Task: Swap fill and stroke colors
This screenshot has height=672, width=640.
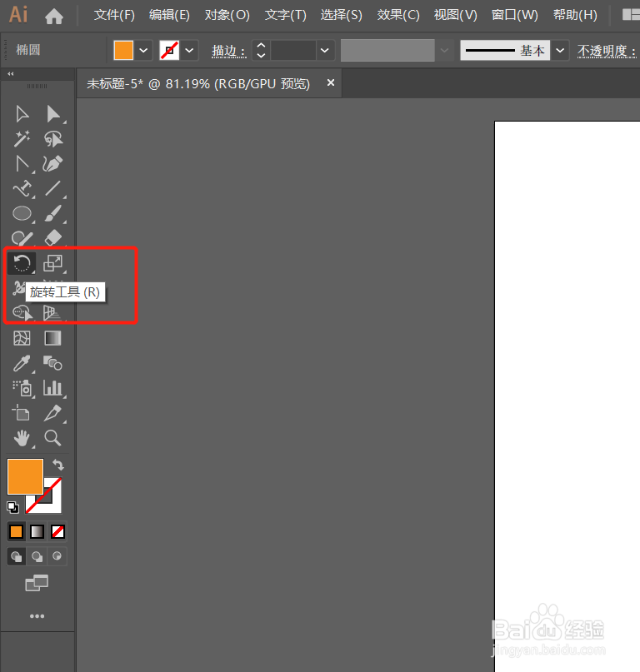Action: (x=57, y=465)
